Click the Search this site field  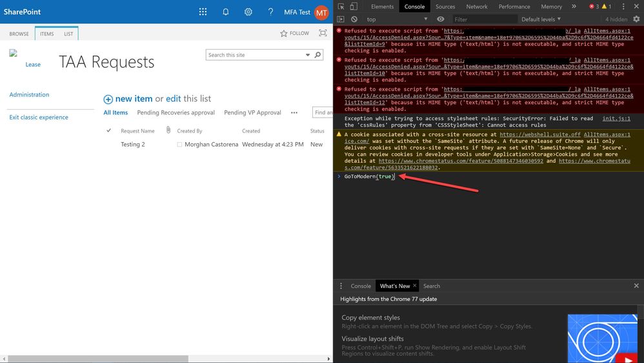(255, 55)
